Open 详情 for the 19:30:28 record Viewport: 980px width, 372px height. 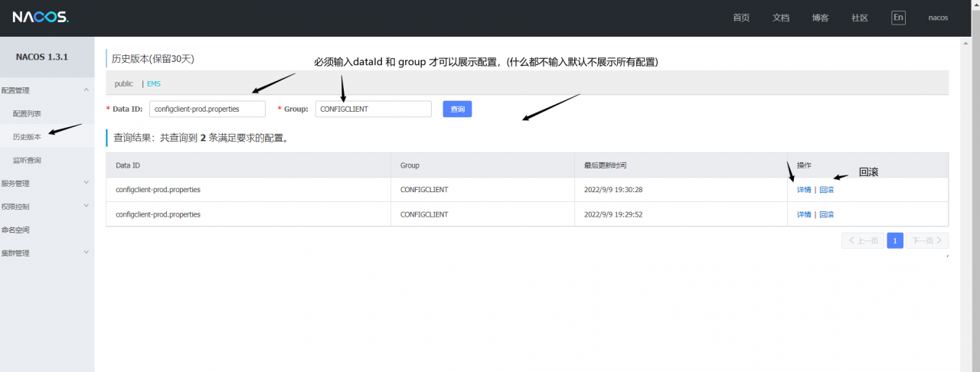coord(804,190)
